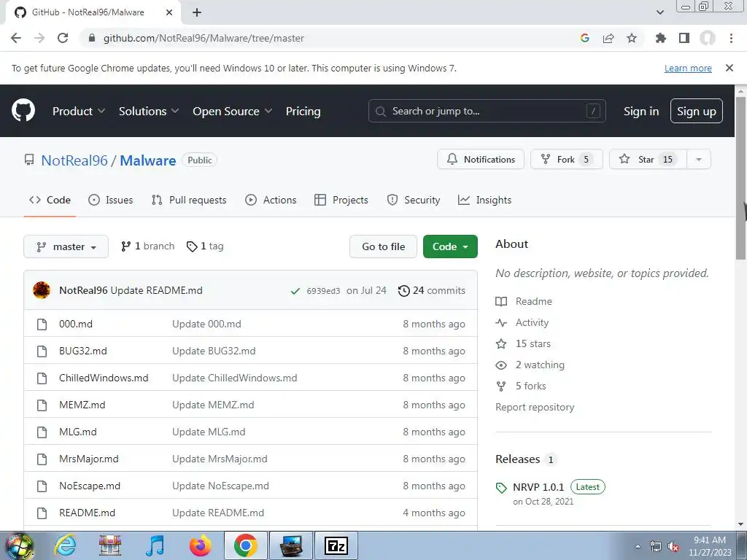Click the site lock icon in address bar
Viewport: 747px width, 560px height.
tap(91, 38)
